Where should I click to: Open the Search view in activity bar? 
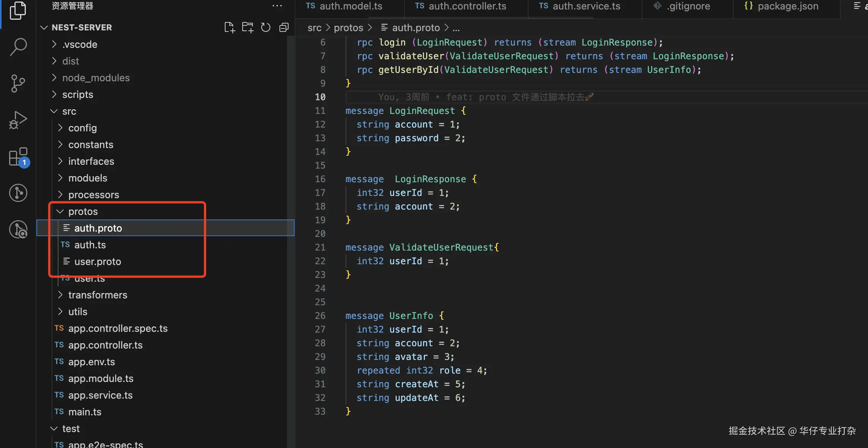(x=18, y=47)
